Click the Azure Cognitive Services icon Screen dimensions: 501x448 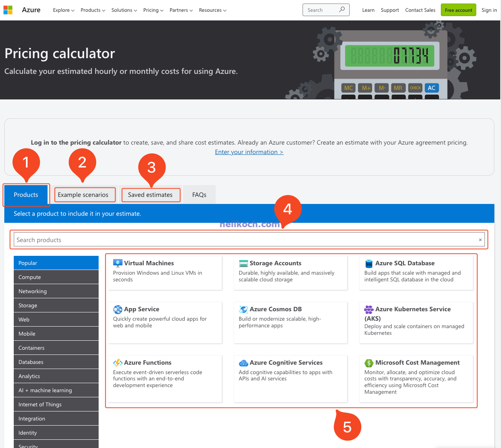click(243, 363)
